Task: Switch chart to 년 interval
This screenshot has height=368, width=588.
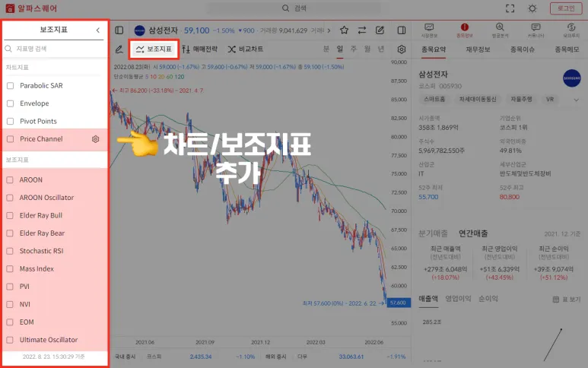Action: pos(381,49)
